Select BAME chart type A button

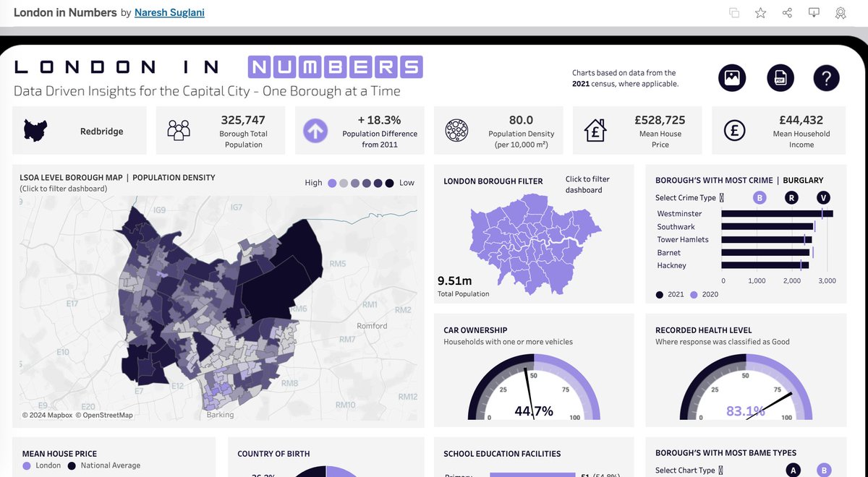pyautogui.click(x=793, y=470)
